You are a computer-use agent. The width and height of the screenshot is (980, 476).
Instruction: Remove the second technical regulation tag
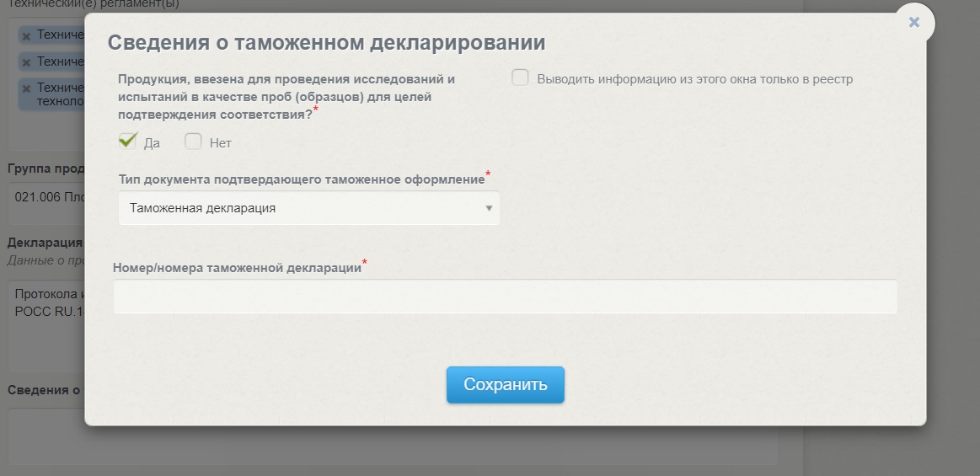(26, 62)
